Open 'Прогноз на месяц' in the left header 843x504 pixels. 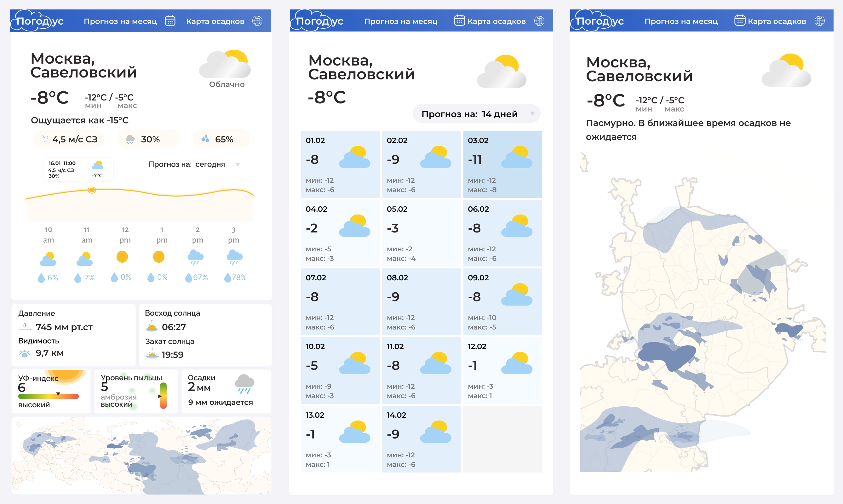[x=120, y=21]
